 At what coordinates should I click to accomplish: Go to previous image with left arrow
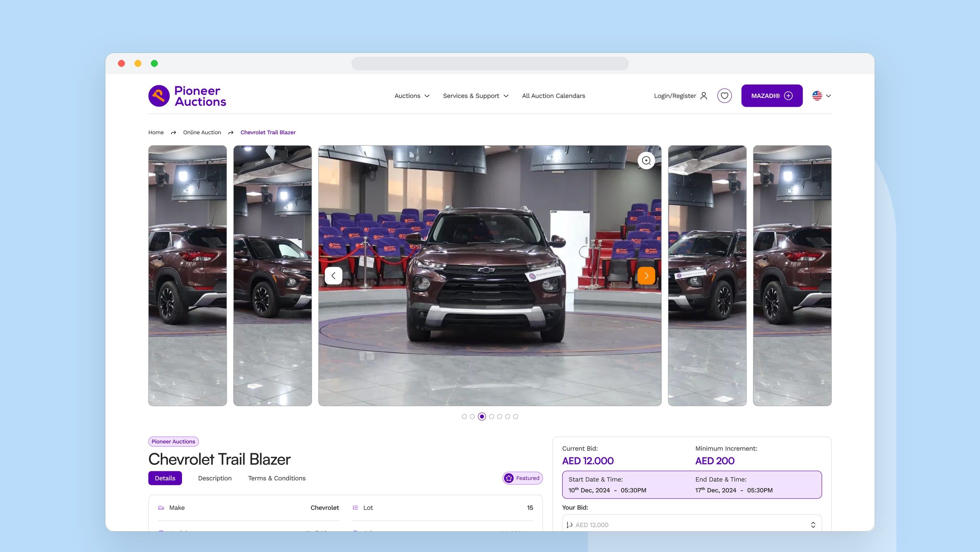333,276
